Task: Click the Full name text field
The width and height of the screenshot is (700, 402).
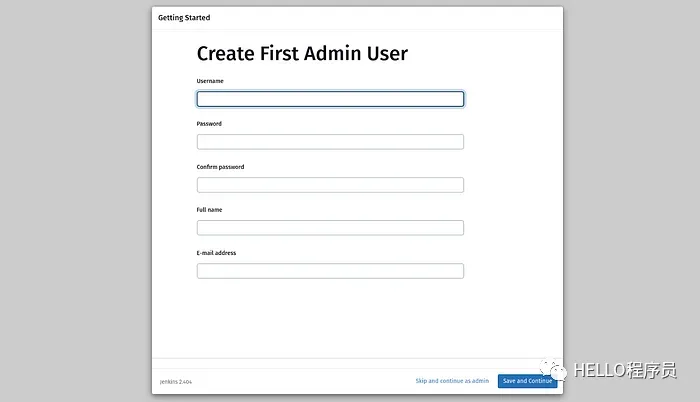Action: [330, 228]
